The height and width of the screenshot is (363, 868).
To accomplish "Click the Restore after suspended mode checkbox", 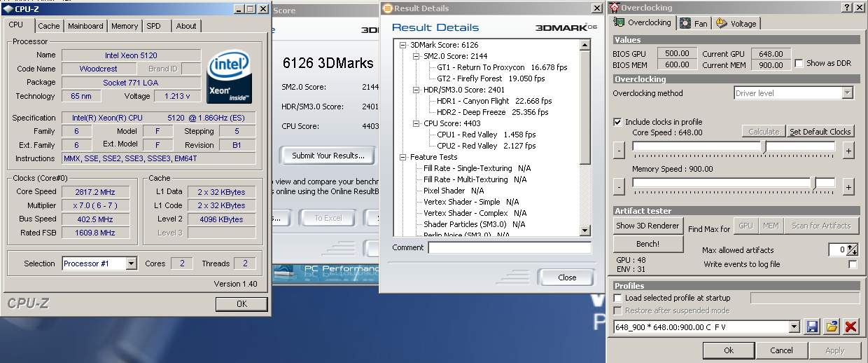I will point(617,310).
